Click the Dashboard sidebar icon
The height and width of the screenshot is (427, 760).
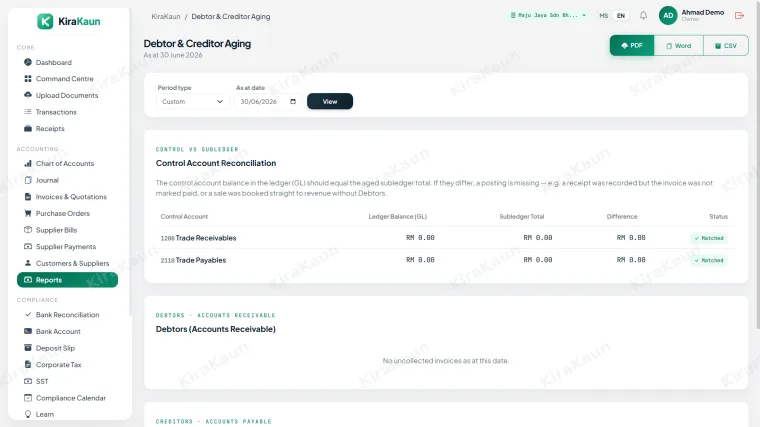click(x=28, y=62)
